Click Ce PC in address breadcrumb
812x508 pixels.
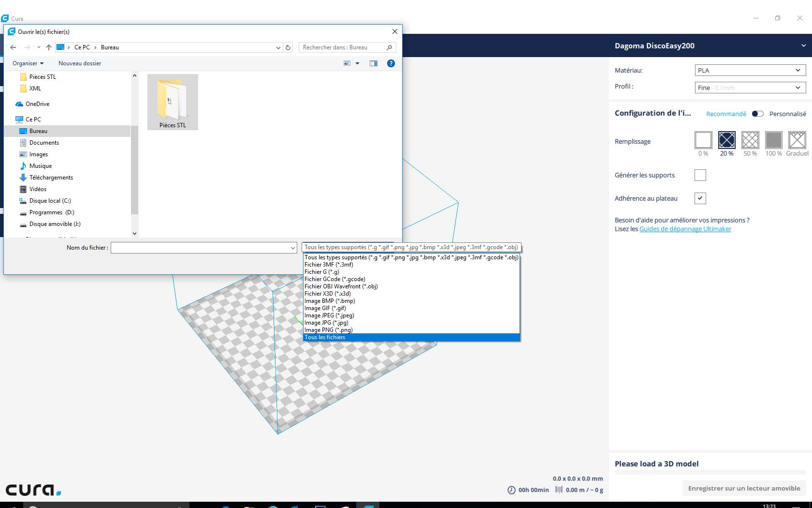pyautogui.click(x=82, y=47)
